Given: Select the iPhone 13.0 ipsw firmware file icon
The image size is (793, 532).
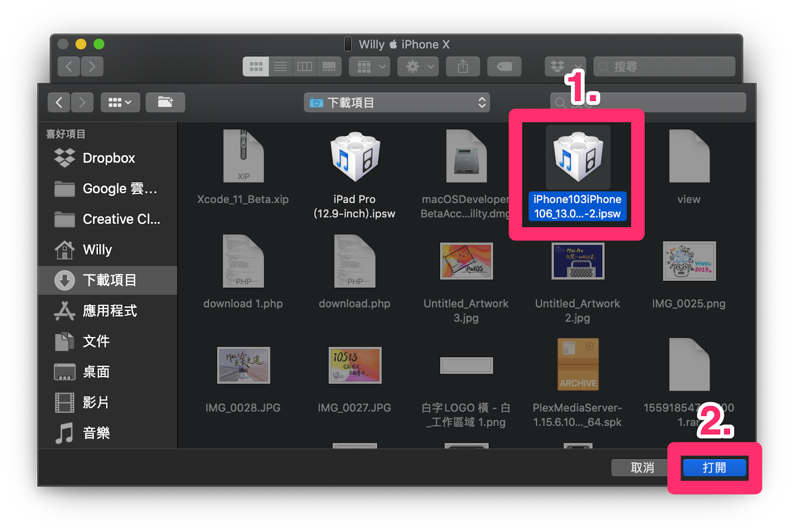Looking at the screenshot, I should pyautogui.click(x=578, y=157).
